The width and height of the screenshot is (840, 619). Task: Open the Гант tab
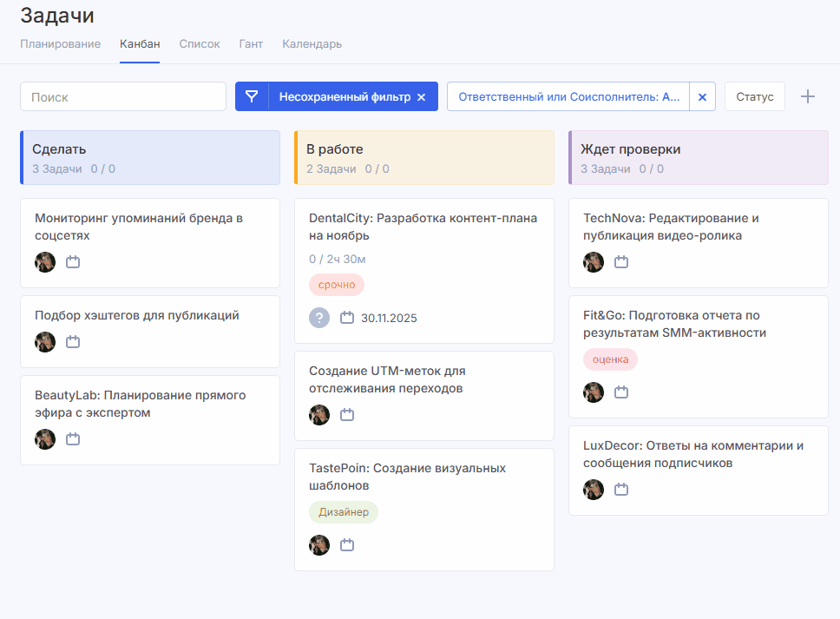click(251, 43)
